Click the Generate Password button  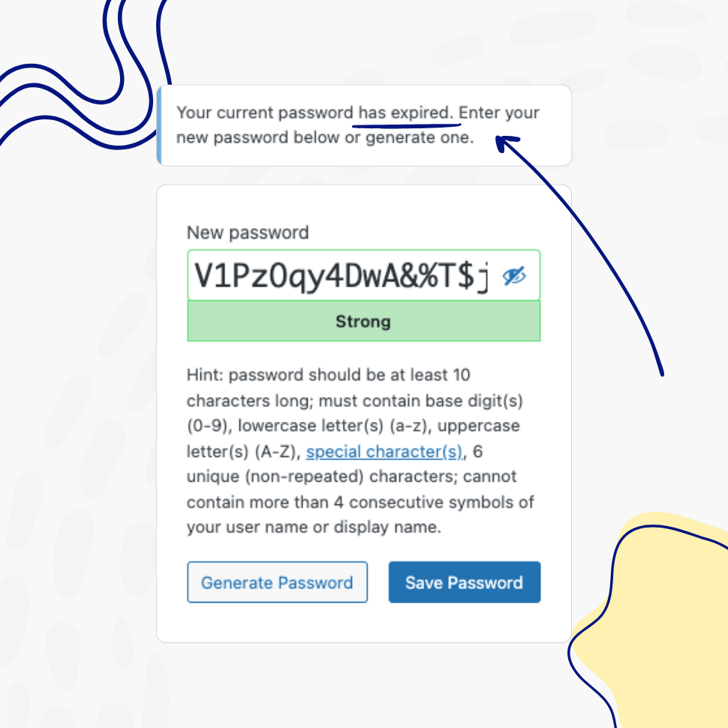point(277,582)
